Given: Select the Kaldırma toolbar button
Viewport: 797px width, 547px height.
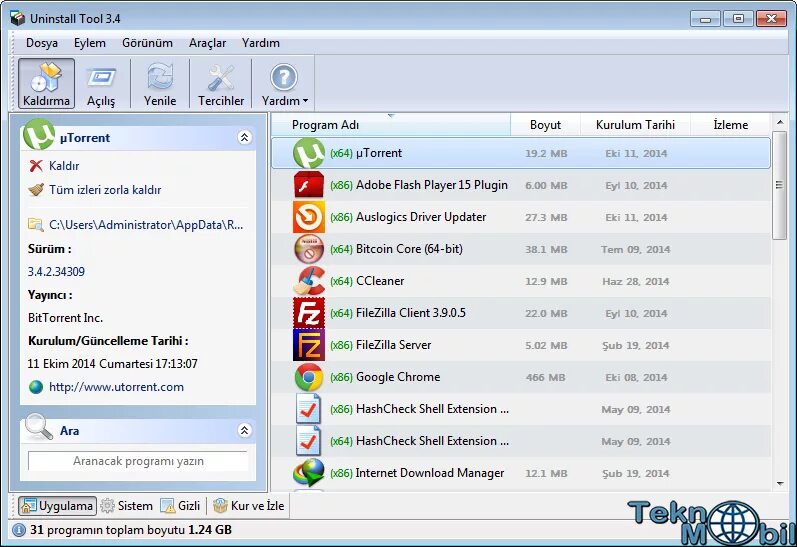Looking at the screenshot, I should [46, 83].
